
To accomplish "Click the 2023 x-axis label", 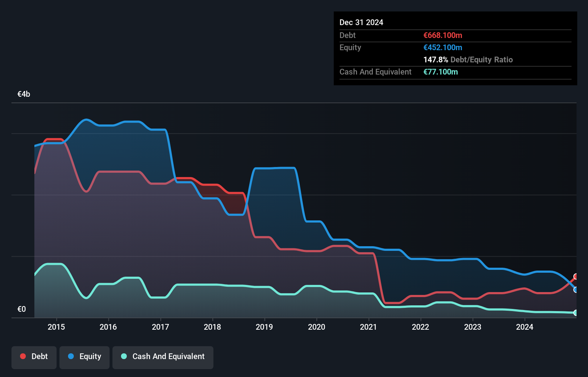I will coord(473,327).
